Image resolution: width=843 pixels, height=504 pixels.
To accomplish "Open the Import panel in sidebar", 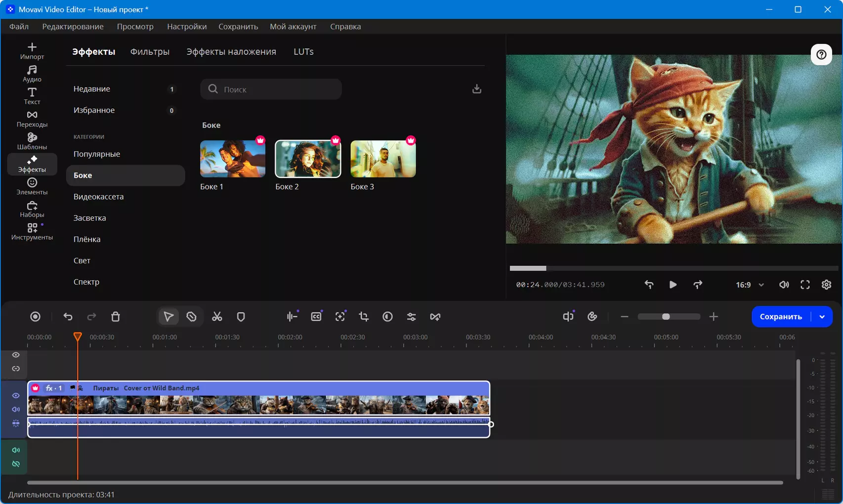I will pyautogui.click(x=32, y=51).
